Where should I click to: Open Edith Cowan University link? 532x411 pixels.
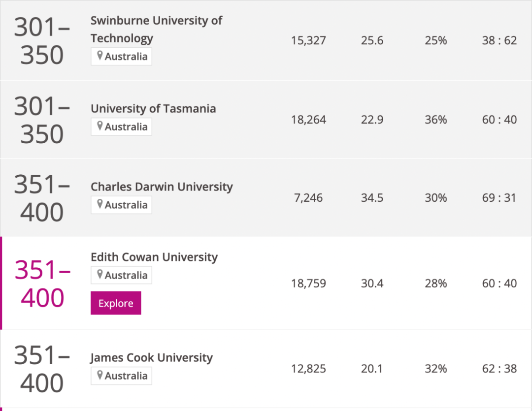pos(154,257)
